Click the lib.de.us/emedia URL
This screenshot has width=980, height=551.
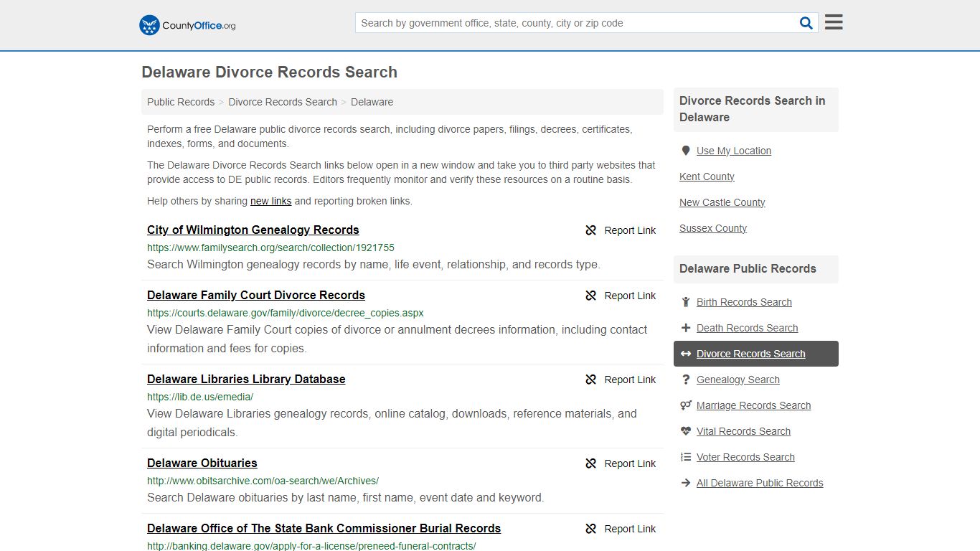(200, 397)
